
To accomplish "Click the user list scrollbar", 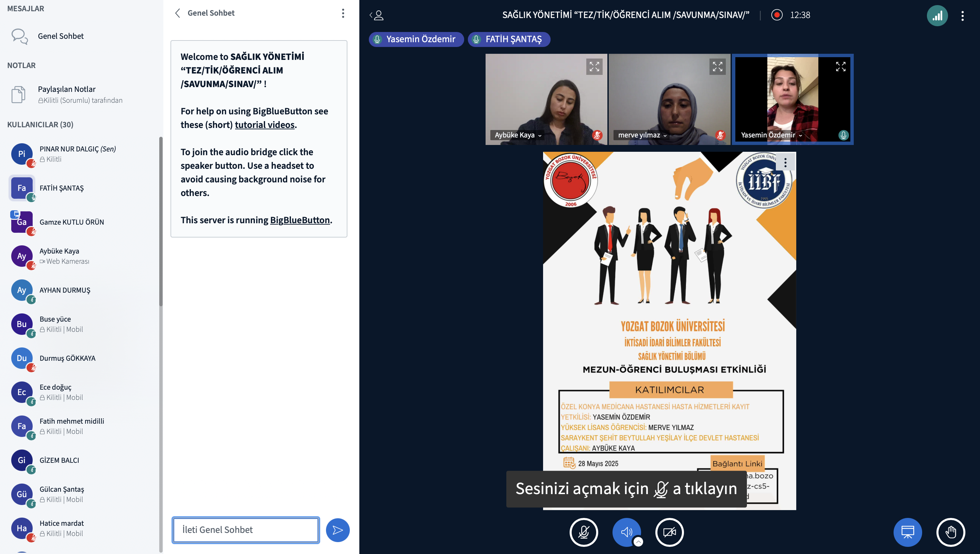I will pyautogui.click(x=161, y=222).
